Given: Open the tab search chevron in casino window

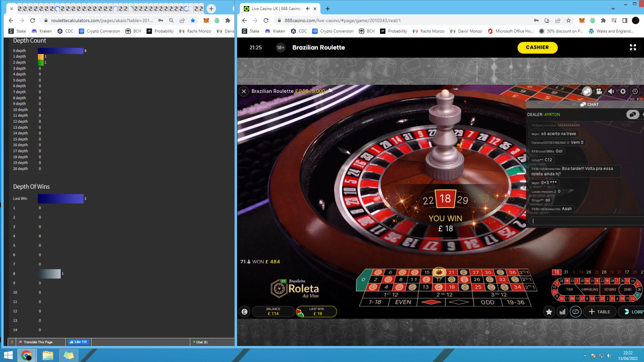Looking at the screenshot, I should point(613,8).
